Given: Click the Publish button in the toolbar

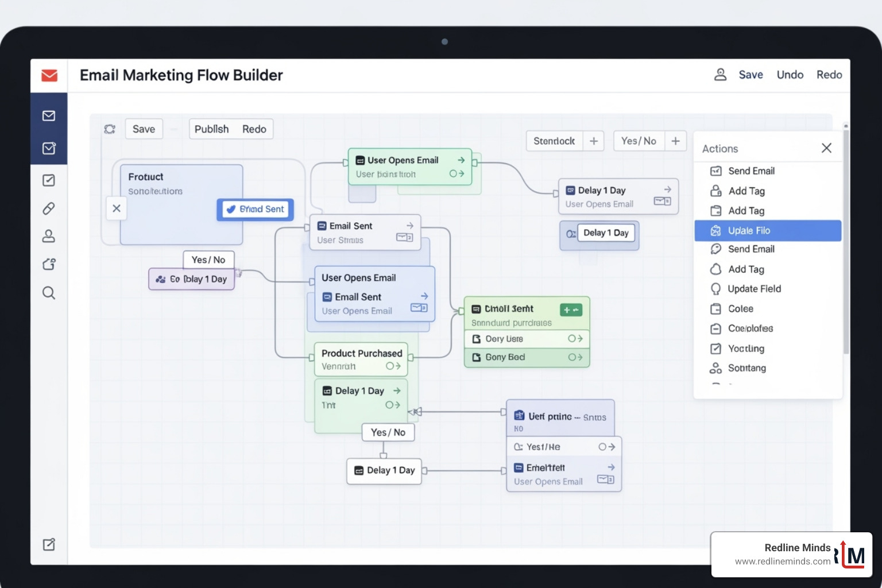Looking at the screenshot, I should click(x=211, y=129).
